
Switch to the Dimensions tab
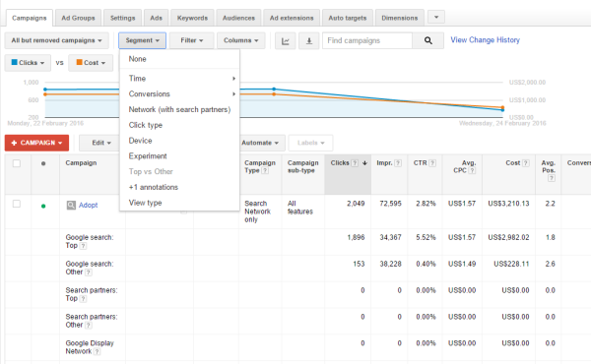pyautogui.click(x=400, y=18)
